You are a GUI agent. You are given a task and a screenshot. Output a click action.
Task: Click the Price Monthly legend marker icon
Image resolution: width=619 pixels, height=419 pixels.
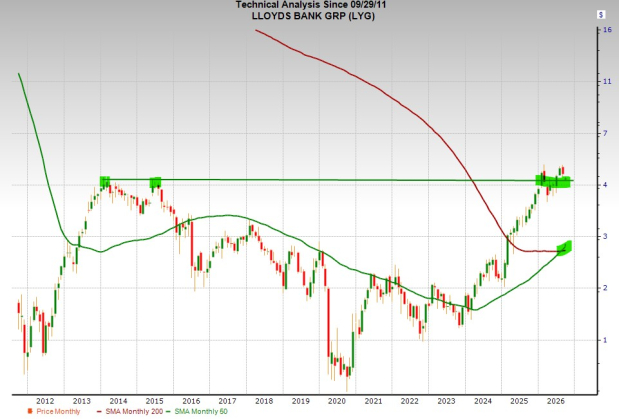pyautogui.click(x=30, y=411)
